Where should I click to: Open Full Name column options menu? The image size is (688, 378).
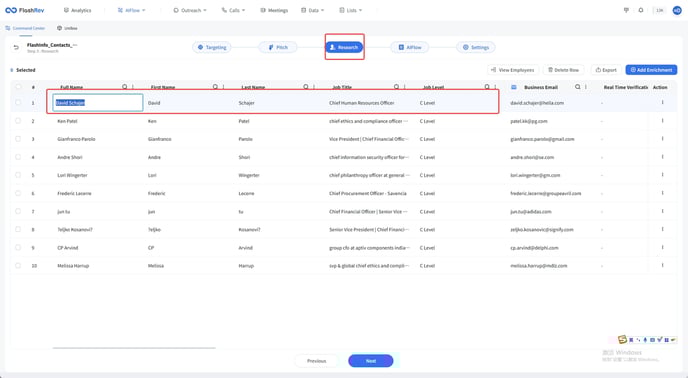click(x=133, y=87)
